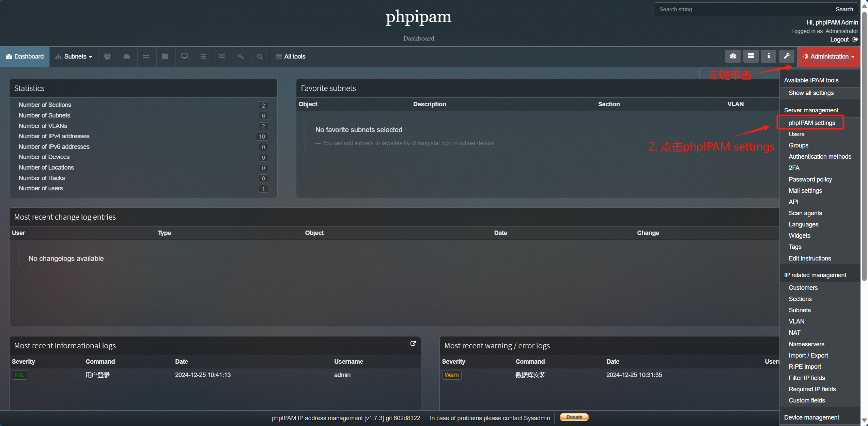Screen dimensions: 868x426
Task: Open All tools menu
Action: click(291, 57)
